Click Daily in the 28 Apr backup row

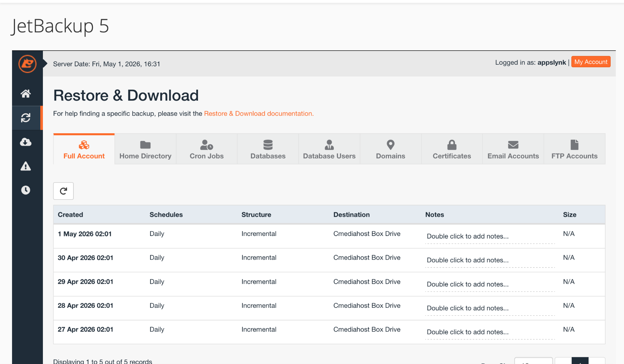click(x=157, y=305)
